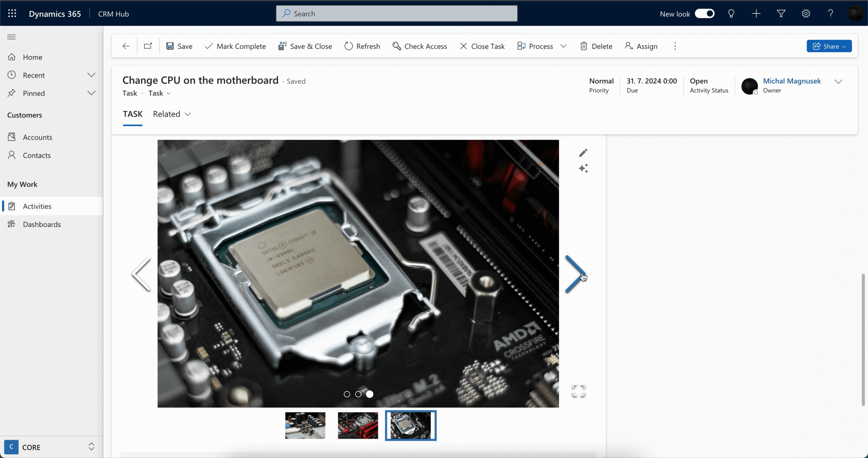The image size is (868, 458).
Task: Click the Assign command
Action: point(641,46)
